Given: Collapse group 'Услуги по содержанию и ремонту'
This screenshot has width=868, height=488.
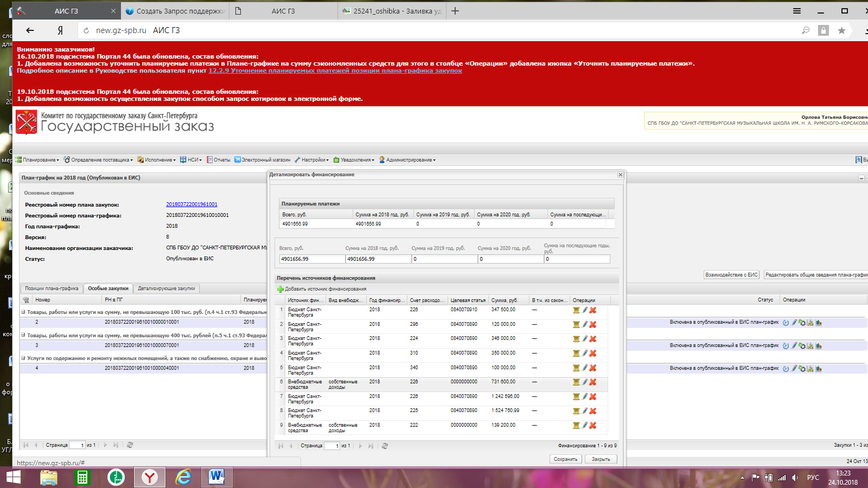Looking at the screenshot, I should point(23,358).
